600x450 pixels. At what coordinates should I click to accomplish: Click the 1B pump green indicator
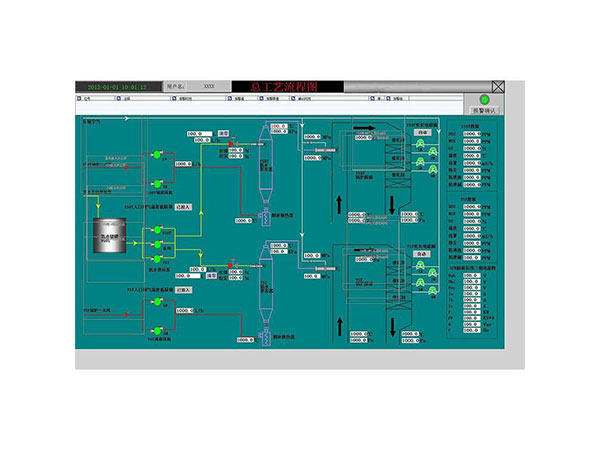pyautogui.click(x=158, y=183)
